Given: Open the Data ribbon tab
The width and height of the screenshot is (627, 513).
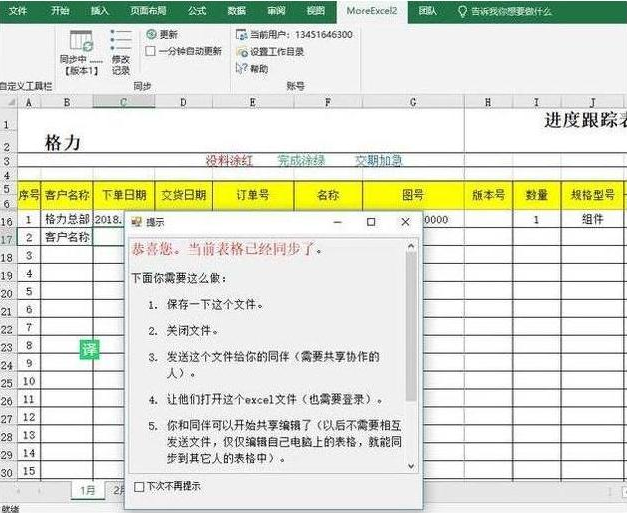Looking at the screenshot, I should coord(237,10).
